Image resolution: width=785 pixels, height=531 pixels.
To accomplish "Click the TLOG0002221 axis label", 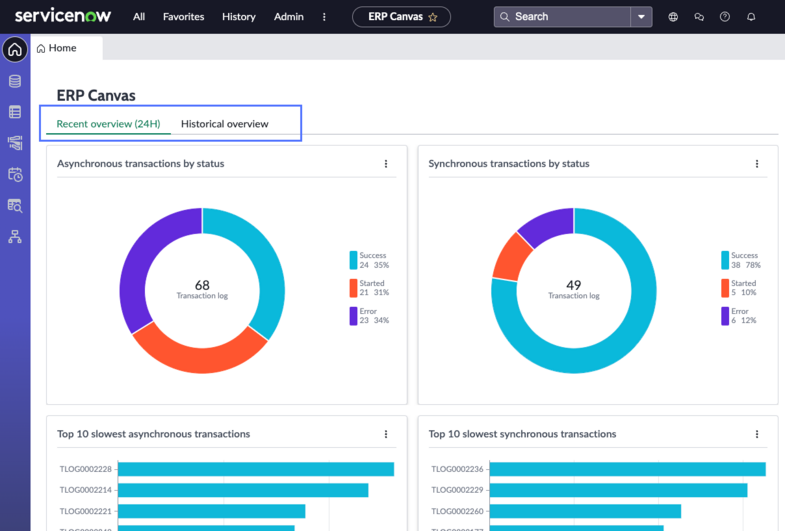I will (86, 511).
